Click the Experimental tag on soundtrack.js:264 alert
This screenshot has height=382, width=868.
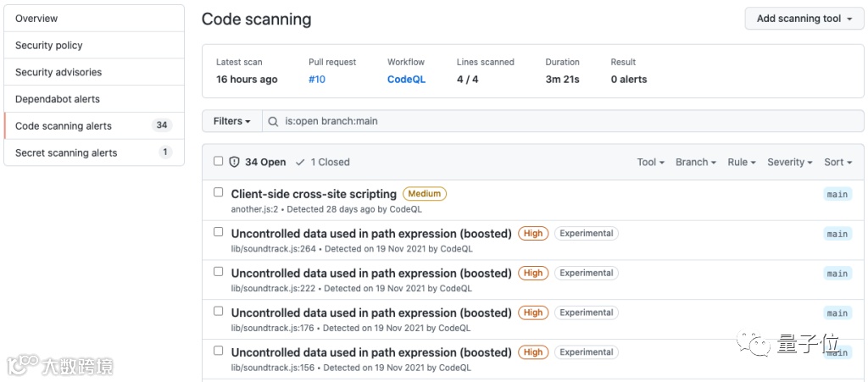click(587, 234)
